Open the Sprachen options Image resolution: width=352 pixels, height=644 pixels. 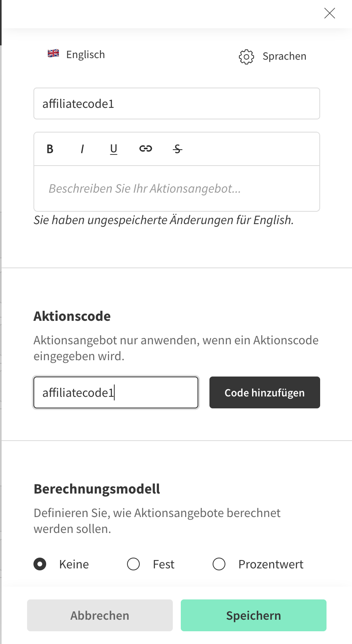284,56
